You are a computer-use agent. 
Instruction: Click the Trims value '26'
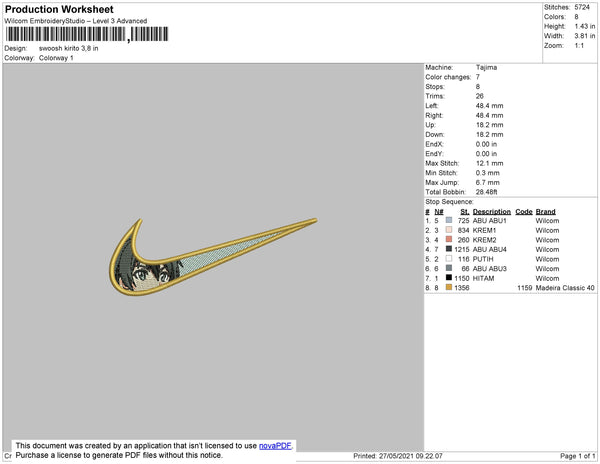tap(479, 96)
